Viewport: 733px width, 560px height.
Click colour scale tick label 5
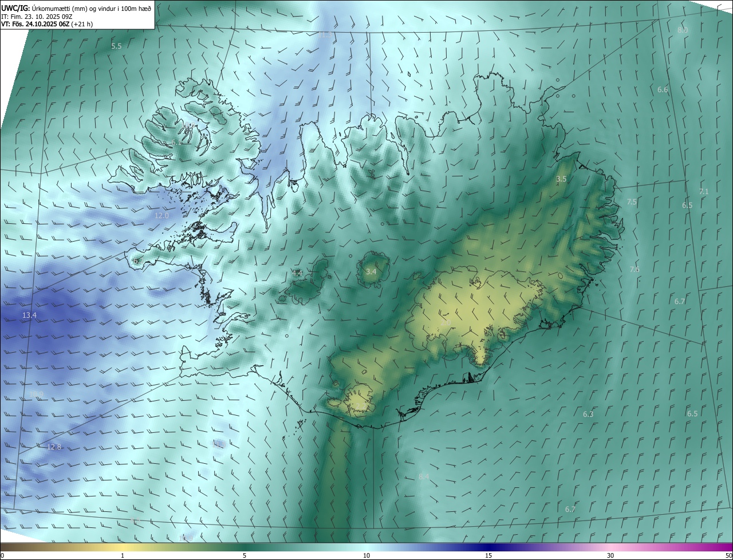(245, 556)
